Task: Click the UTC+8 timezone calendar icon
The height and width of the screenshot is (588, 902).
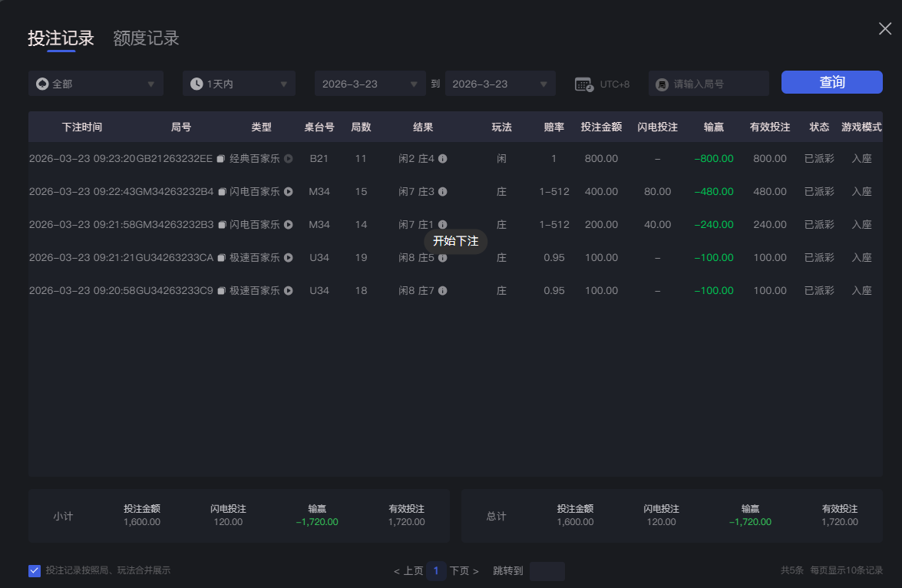Action: pos(583,82)
